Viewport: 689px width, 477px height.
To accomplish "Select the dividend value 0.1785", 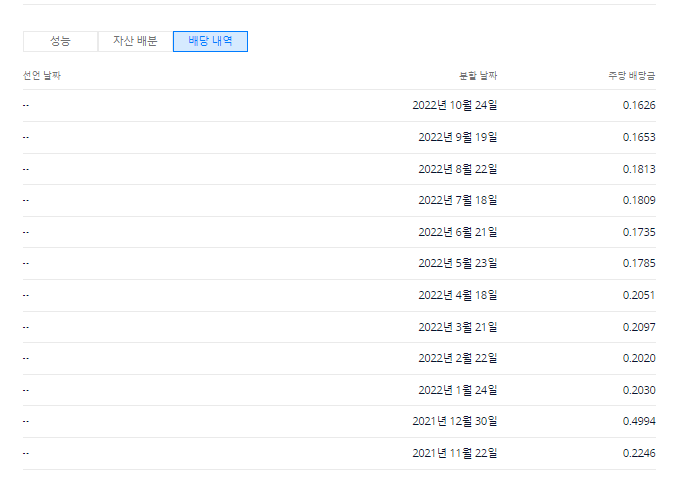I will coord(639,263).
